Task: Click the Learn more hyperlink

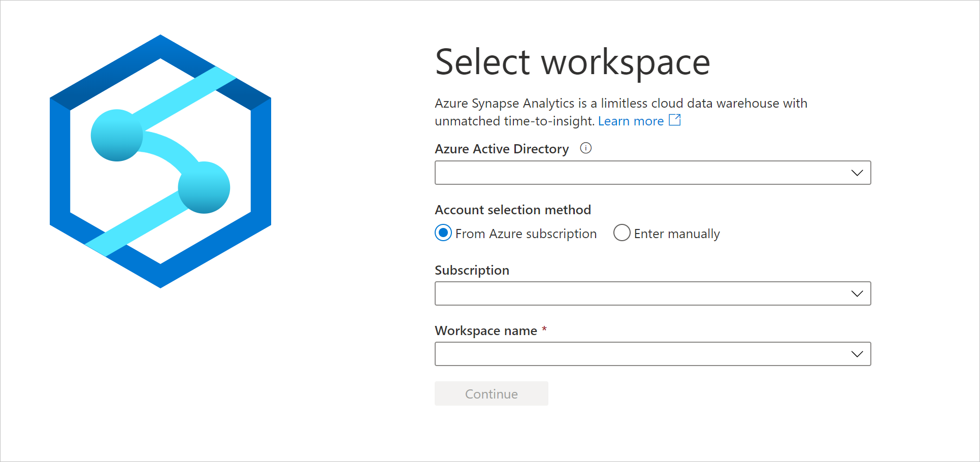Action: (x=631, y=121)
